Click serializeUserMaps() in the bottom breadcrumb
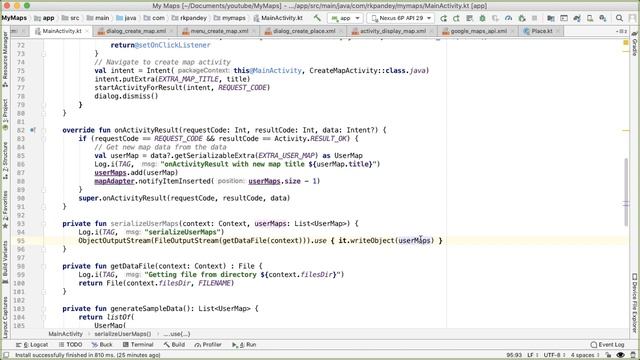Screen dimensions: 640x360 [x=122, y=334]
